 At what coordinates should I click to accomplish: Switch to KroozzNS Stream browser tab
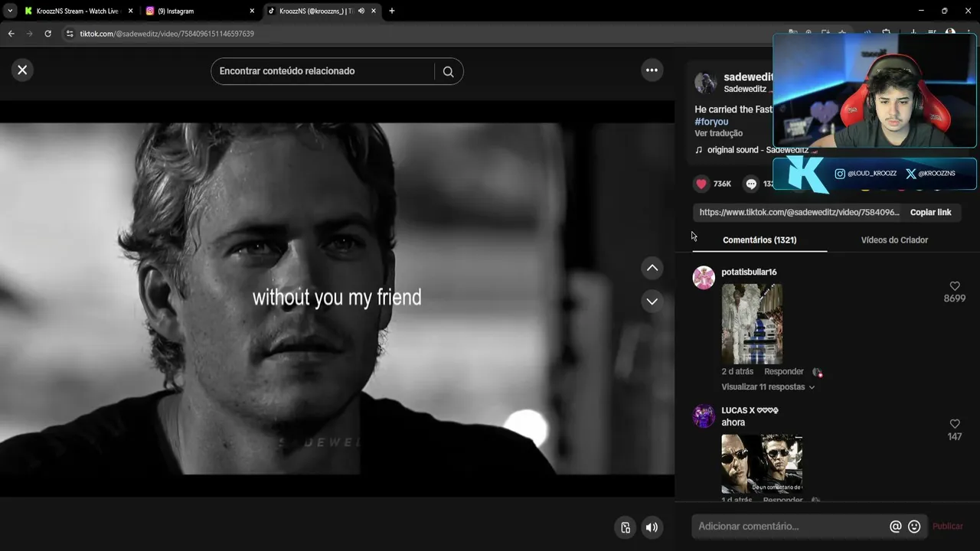77,11
